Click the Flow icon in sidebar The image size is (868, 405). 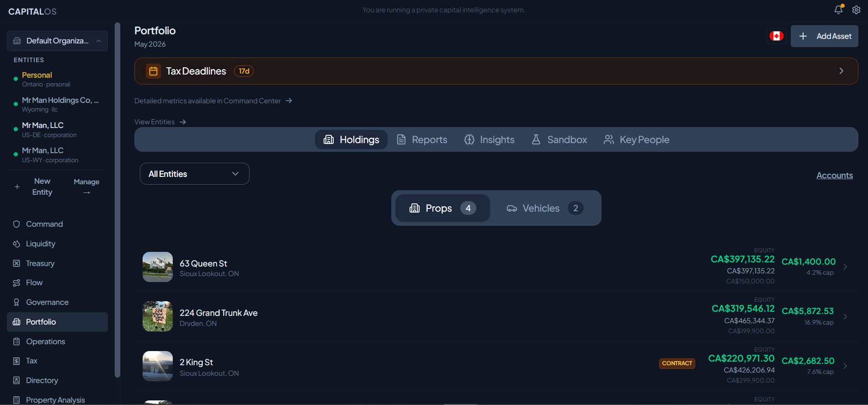point(16,283)
